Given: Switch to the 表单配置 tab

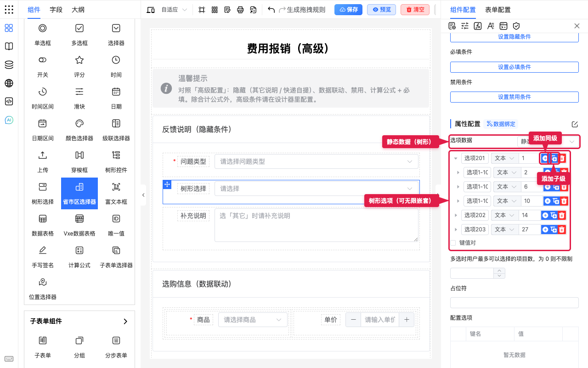Looking at the screenshot, I should [x=498, y=10].
